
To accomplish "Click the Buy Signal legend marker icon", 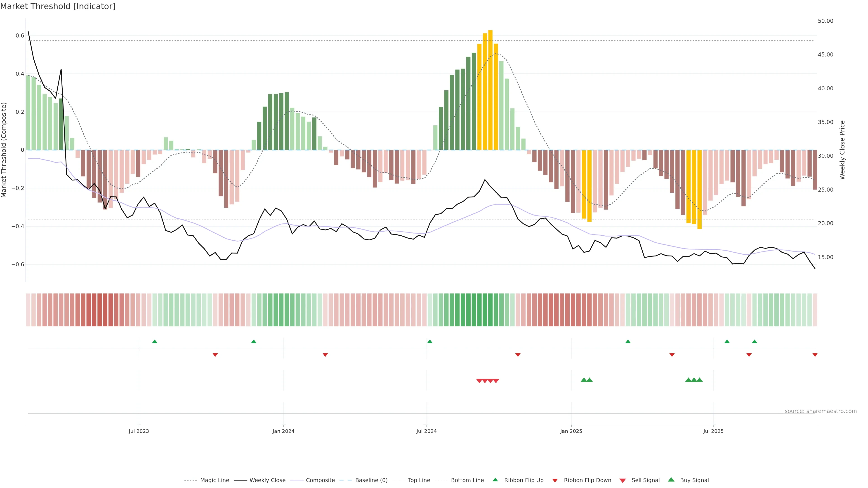I will (x=671, y=480).
